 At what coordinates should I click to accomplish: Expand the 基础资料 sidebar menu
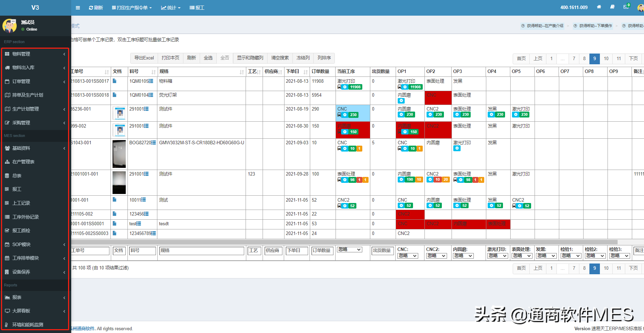click(x=35, y=148)
